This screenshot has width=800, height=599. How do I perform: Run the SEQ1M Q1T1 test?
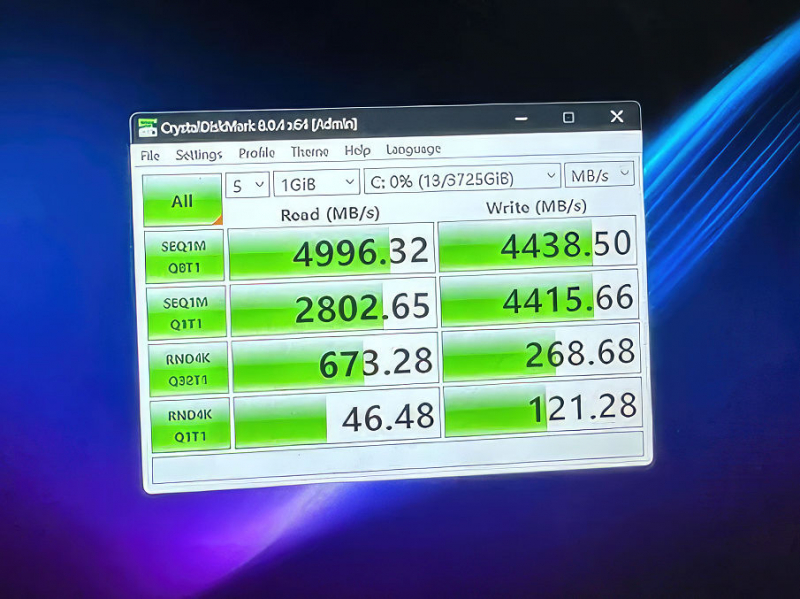tap(186, 311)
